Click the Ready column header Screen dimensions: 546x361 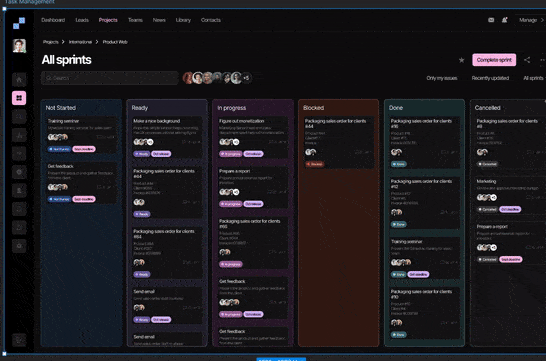[x=140, y=108]
